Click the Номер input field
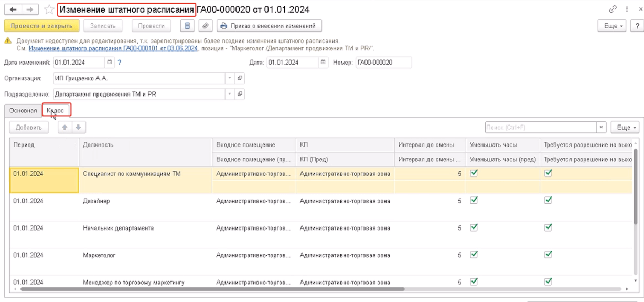 pos(383,62)
